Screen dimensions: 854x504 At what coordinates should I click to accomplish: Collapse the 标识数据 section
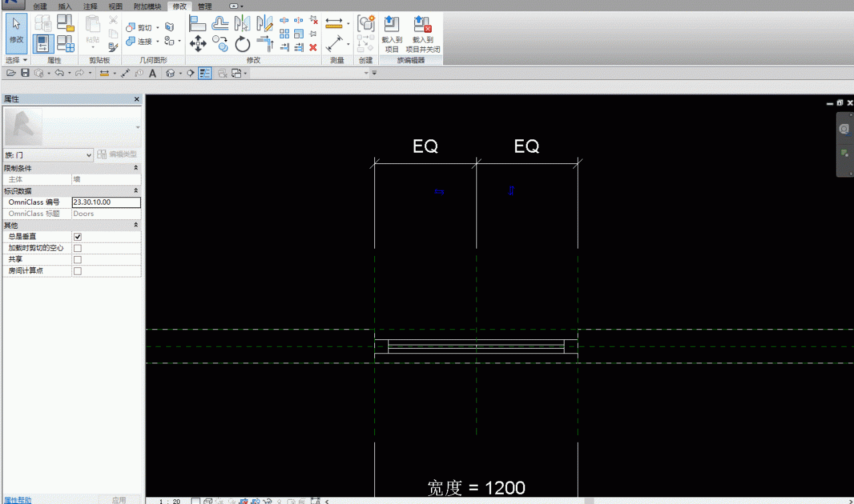pos(136,191)
